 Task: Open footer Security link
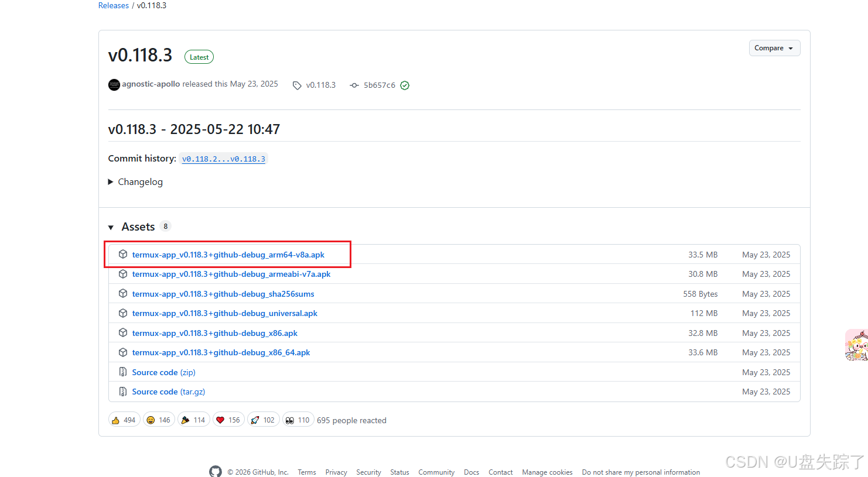click(x=368, y=472)
